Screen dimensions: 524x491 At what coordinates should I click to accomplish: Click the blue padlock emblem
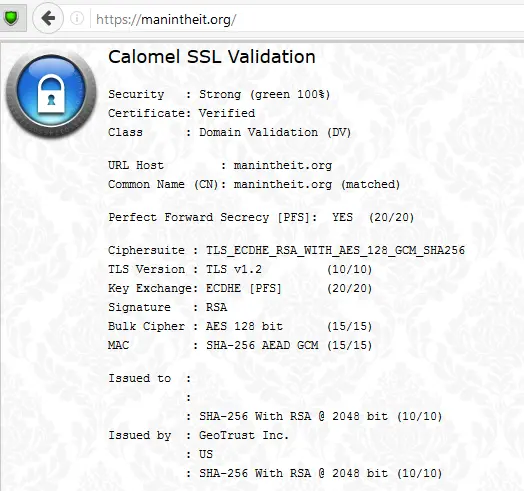51,94
